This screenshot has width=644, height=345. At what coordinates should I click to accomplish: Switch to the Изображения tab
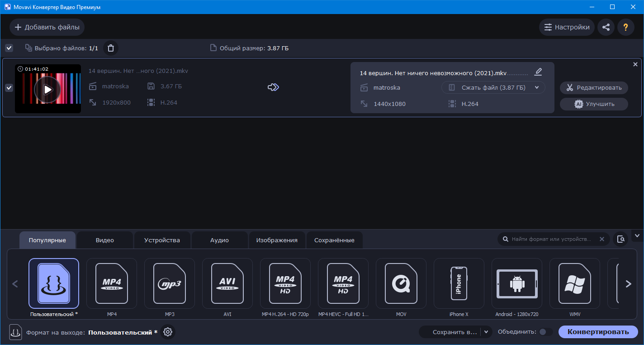[277, 240]
